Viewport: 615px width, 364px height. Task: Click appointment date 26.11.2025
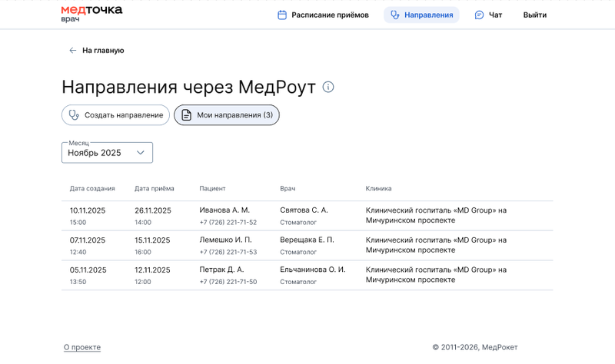(153, 210)
